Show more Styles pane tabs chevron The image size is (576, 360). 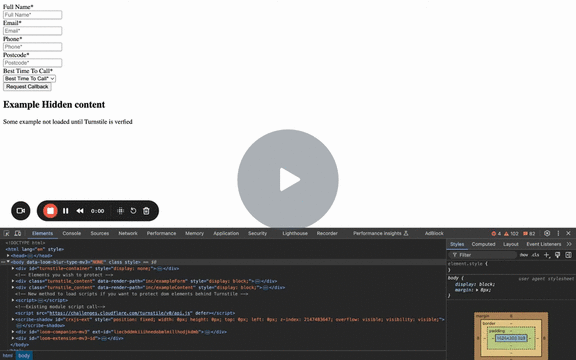[x=569, y=244]
